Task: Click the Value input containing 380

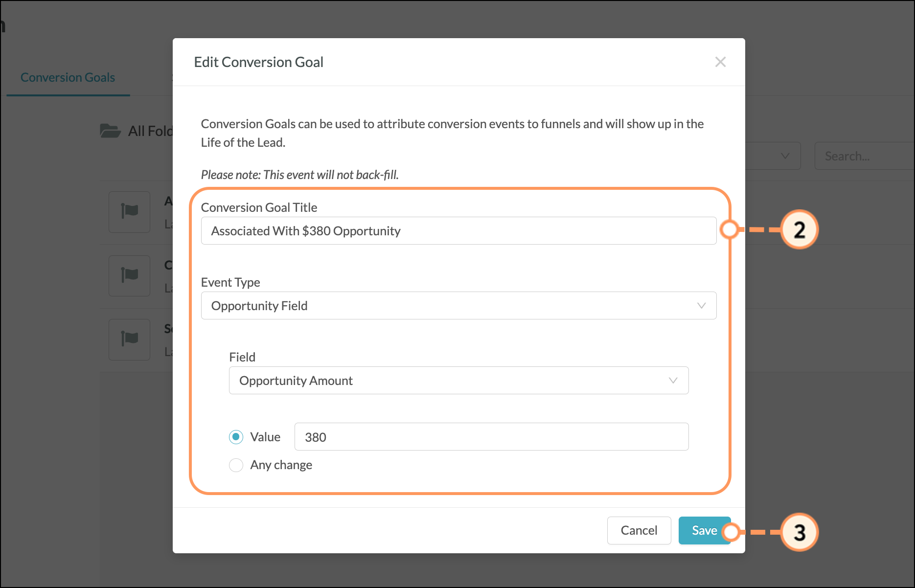Action: 491,437
